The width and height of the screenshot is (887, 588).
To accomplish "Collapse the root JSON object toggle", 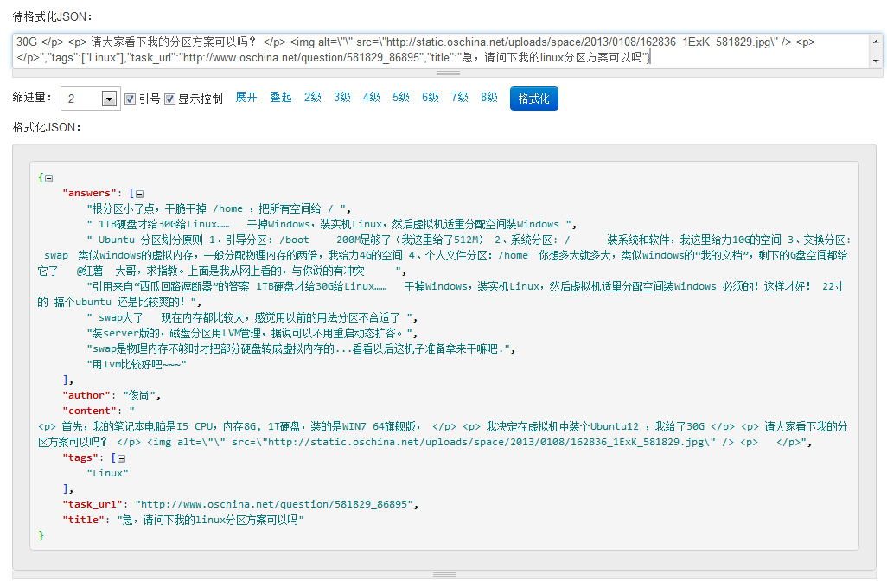I will [x=48, y=178].
